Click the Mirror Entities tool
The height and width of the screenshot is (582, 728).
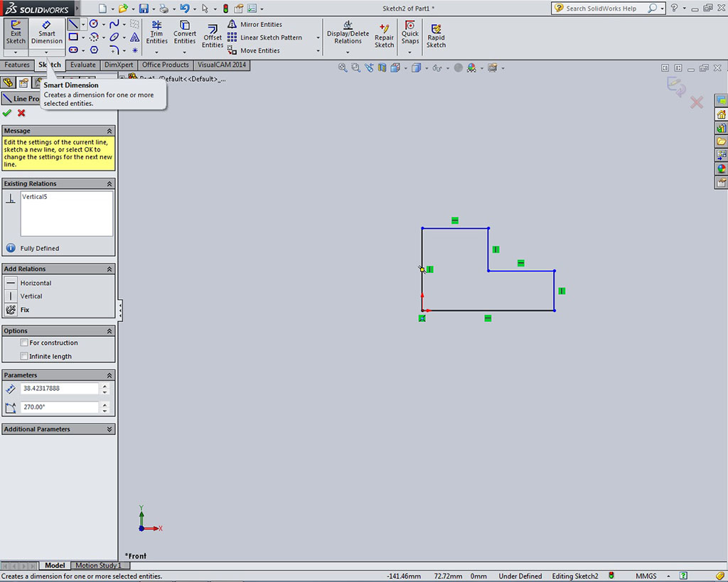(260, 24)
